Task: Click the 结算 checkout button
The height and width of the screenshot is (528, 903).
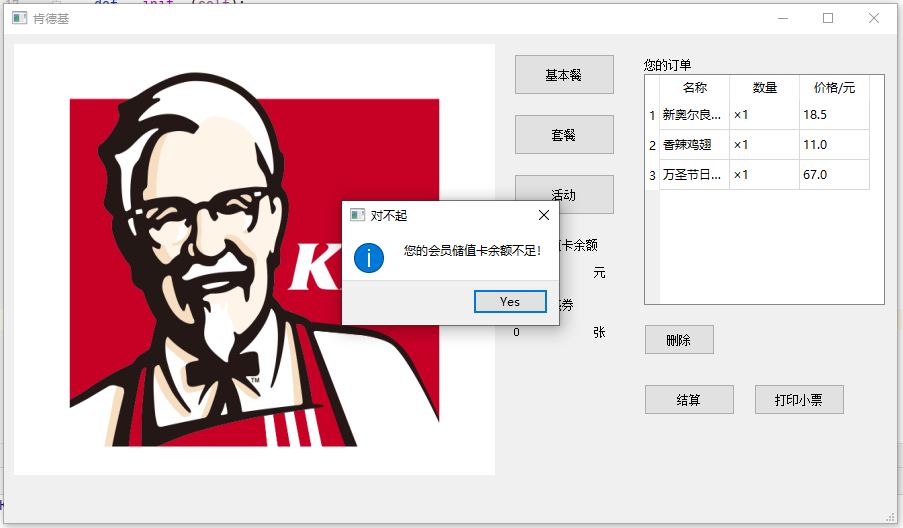Action: [x=689, y=400]
